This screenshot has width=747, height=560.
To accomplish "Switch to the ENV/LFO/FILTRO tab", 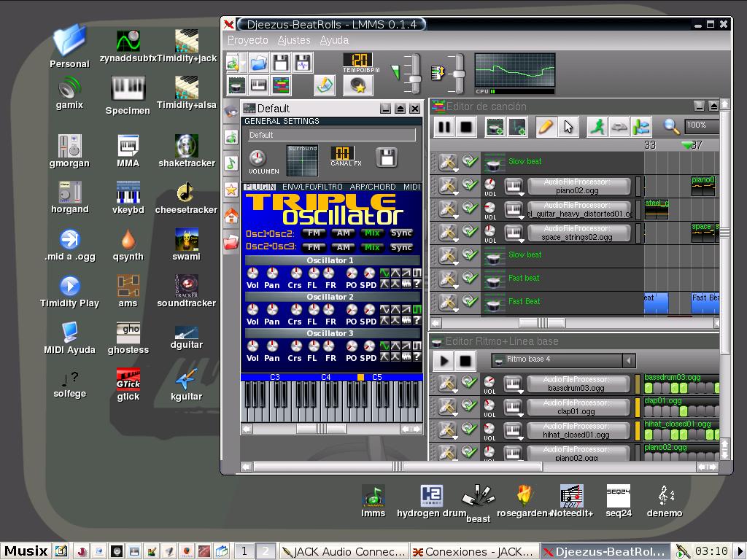I will point(312,187).
